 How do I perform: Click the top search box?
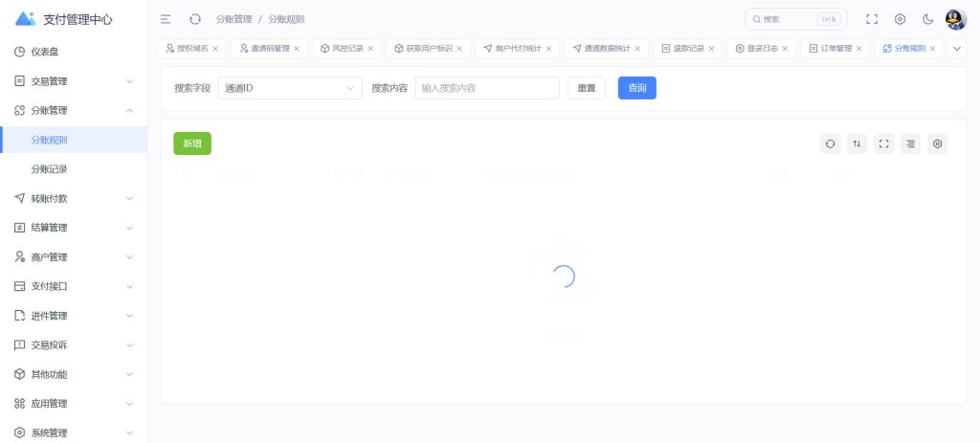795,19
